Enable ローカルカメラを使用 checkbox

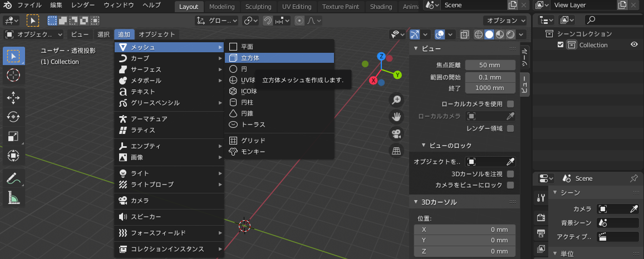pyautogui.click(x=510, y=104)
